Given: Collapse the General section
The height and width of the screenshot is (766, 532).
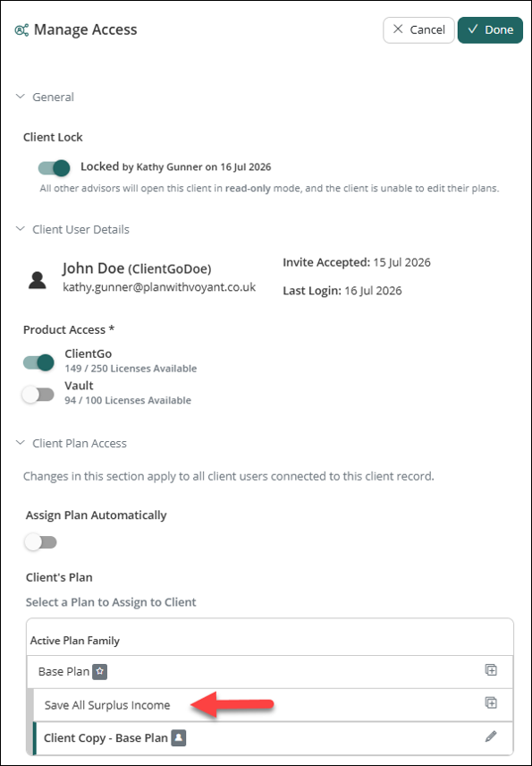Looking at the screenshot, I should point(20,97).
